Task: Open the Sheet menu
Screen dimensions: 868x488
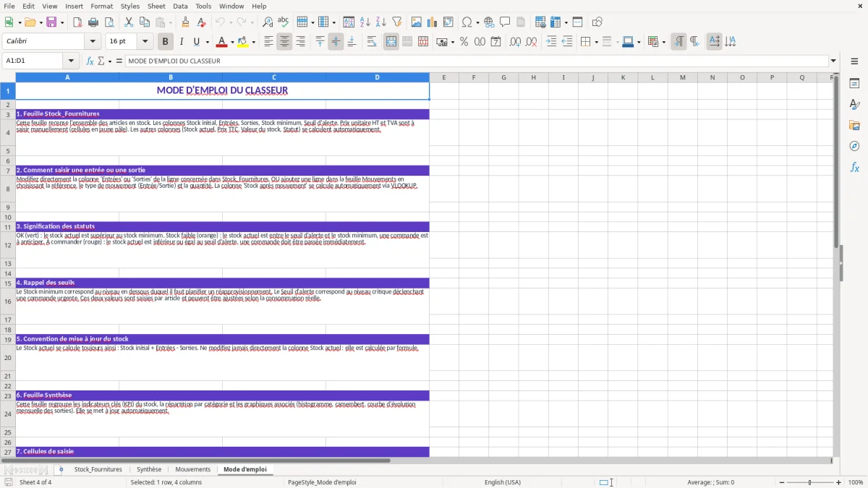Action: point(156,6)
